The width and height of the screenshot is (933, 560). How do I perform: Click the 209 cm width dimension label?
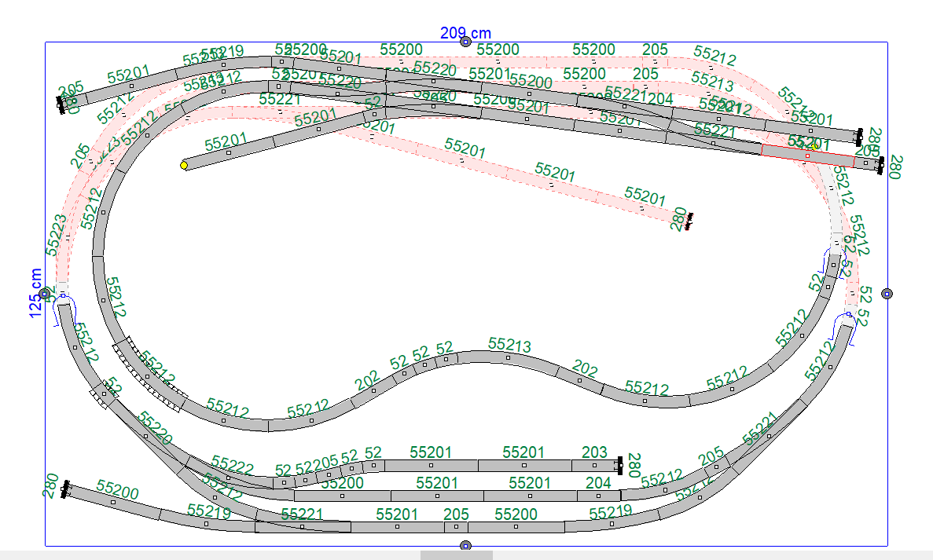pyautogui.click(x=465, y=32)
